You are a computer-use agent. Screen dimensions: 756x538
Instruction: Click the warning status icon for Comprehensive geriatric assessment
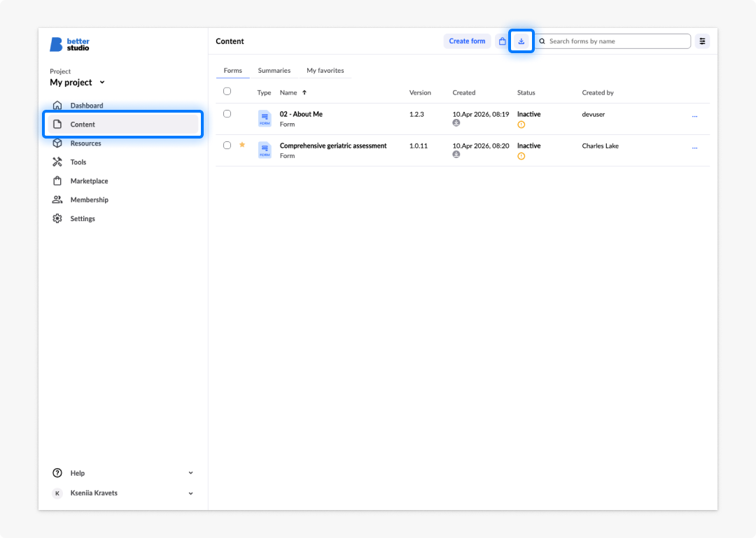(x=521, y=156)
